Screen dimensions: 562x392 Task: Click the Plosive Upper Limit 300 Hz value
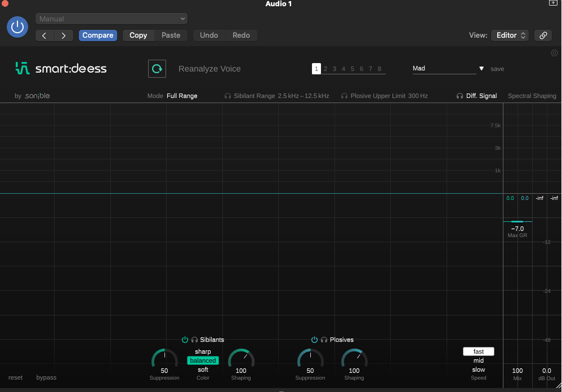418,96
